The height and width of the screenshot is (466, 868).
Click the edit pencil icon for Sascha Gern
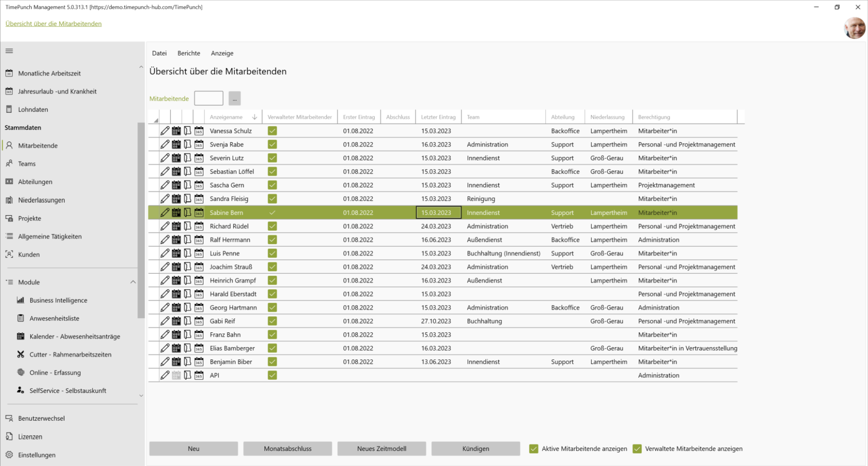click(165, 185)
